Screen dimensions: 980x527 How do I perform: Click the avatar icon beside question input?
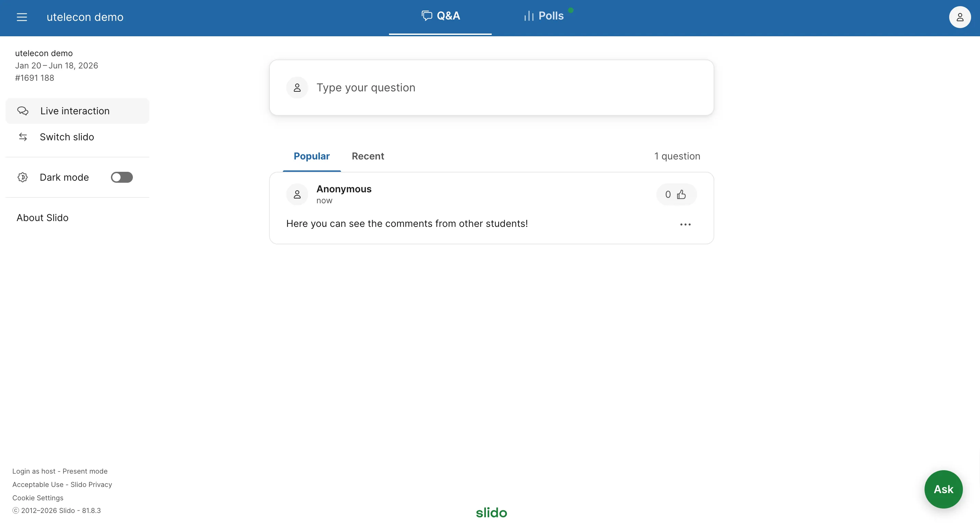coord(297,88)
